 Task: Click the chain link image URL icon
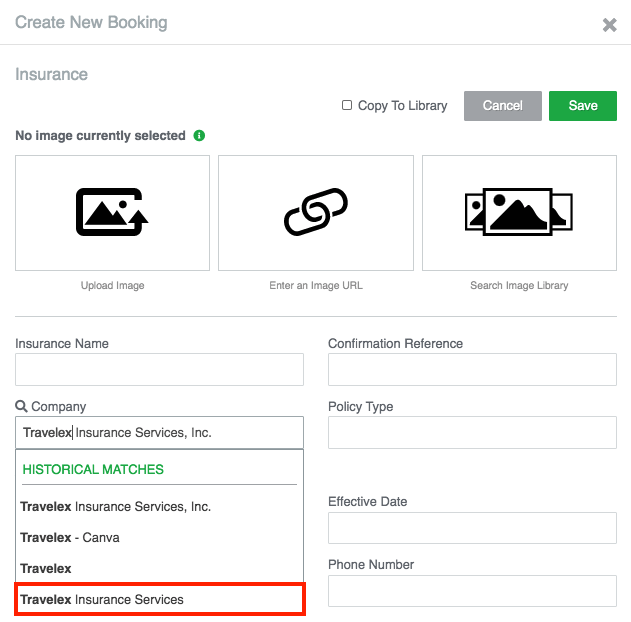point(315,212)
